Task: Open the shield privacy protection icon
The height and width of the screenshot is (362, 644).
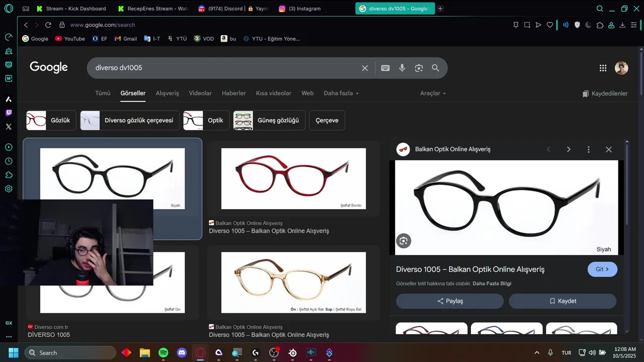Action: 577,25
